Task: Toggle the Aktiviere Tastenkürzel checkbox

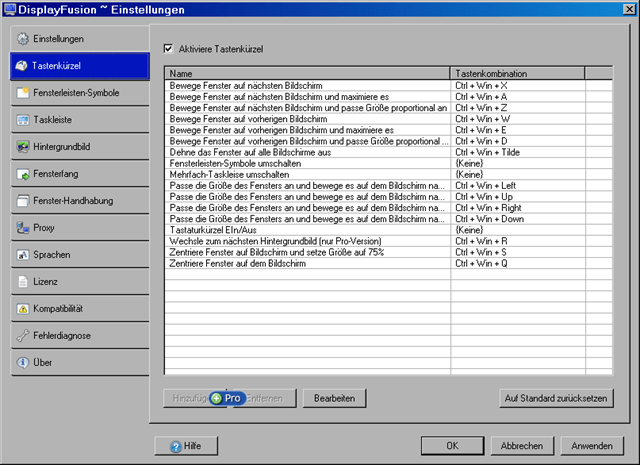Action: 168,49
